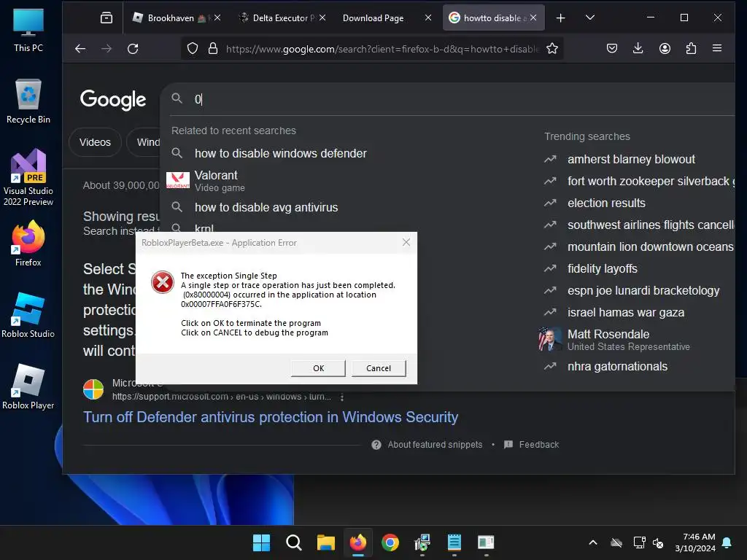
Task: Click the Feedback link below the snippet
Action: click(x=538, y=445)
